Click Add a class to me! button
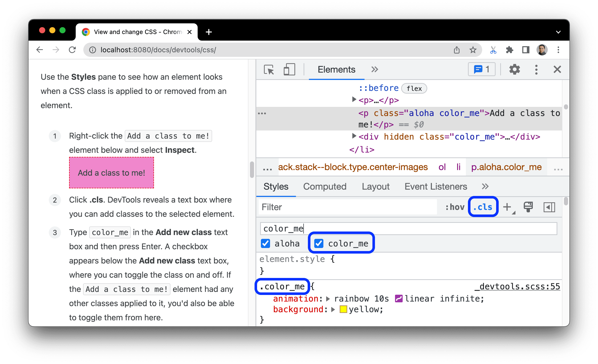 click(x=111, y=172)
